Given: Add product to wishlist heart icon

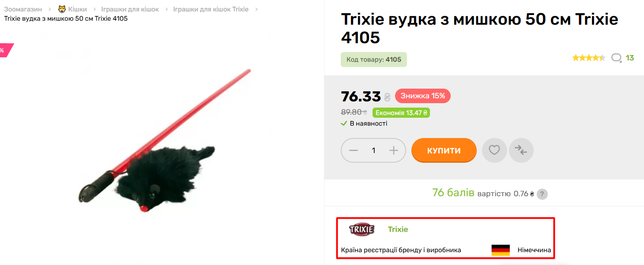Looking at the screenshot, I should point(494,150).
